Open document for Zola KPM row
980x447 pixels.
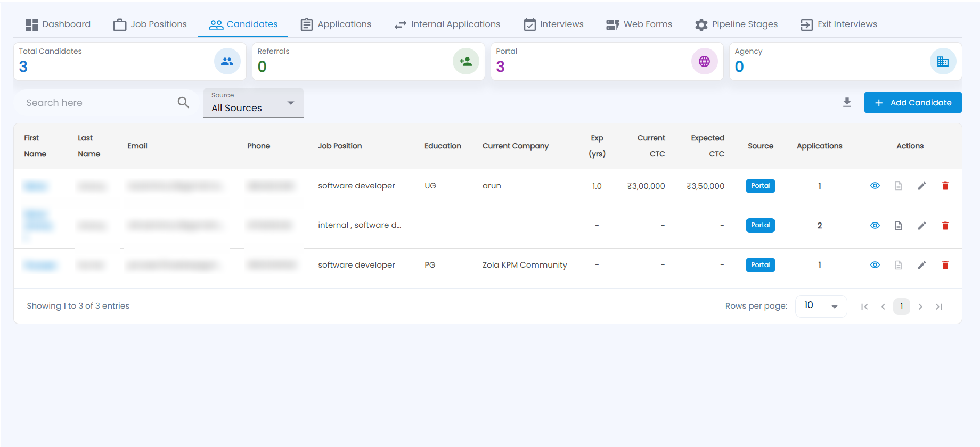point(899,265)
